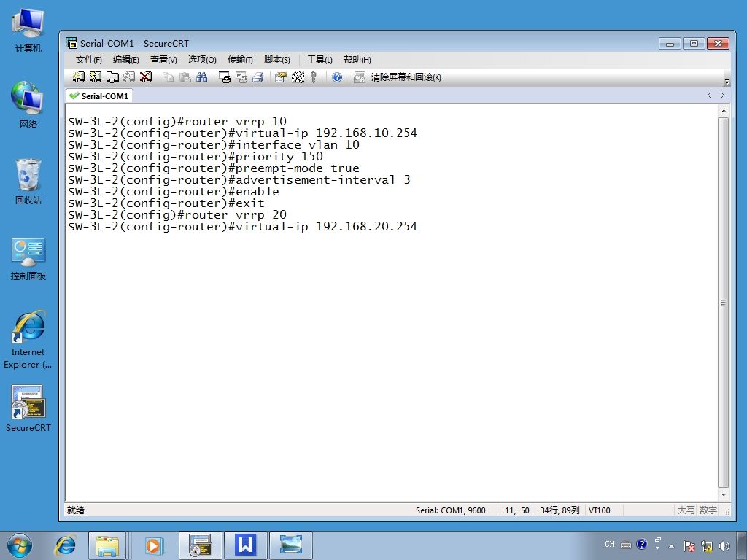Click the VT100 status bar entry
This screenshot has width=747, height=560.
(600, 510)
